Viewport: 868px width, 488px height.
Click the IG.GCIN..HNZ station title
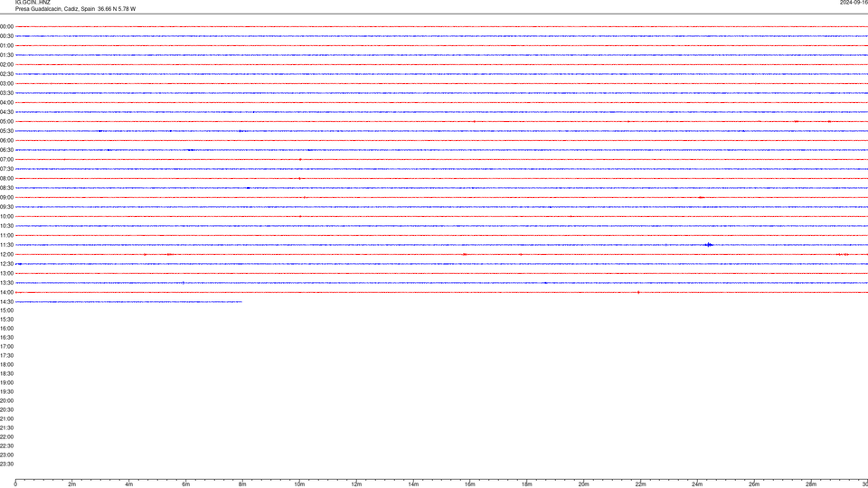click(33, 2)
